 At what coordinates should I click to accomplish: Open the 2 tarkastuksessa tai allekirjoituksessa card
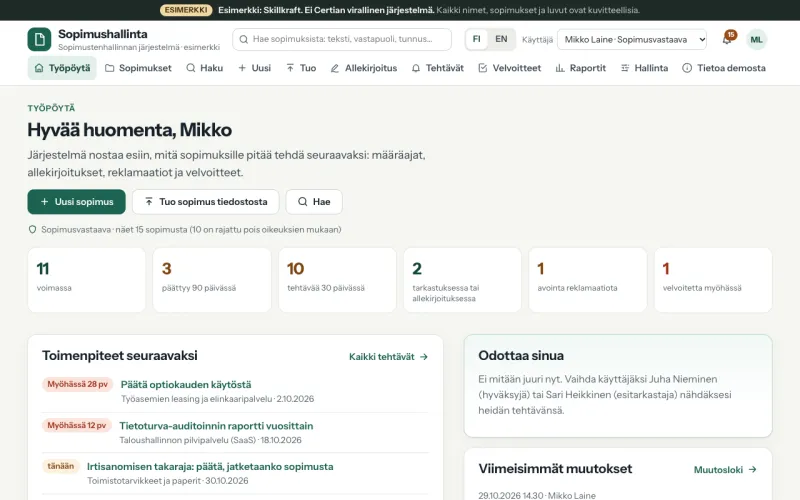(x=462, y=280)
